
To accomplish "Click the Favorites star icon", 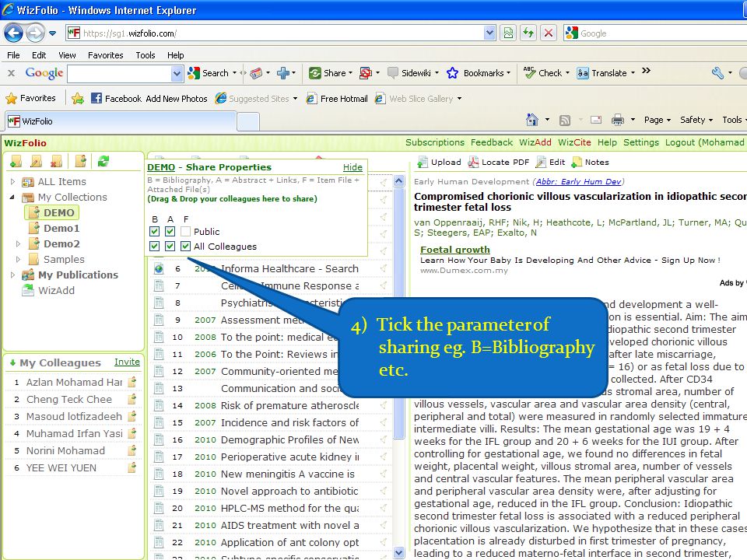I will coord(12,99).
